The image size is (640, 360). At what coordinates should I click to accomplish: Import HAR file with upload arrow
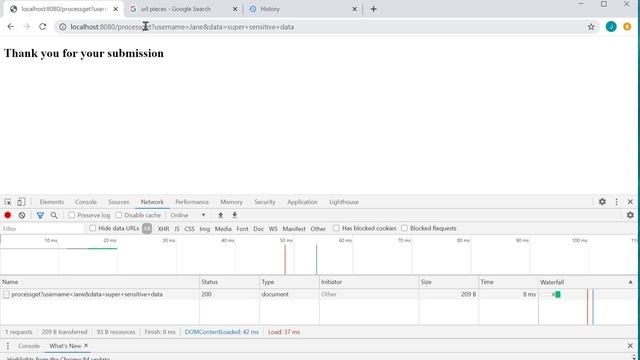tap(220, 215)
